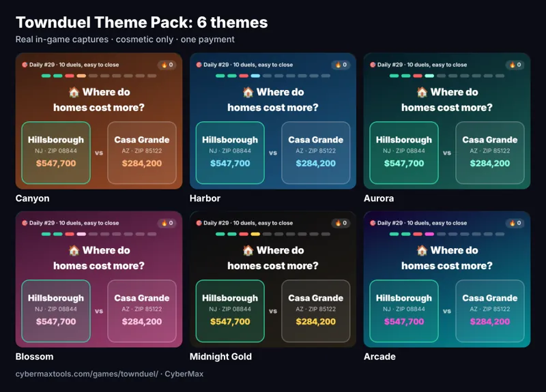This screenshot has height=392, width=546.
Task: Click 'AZ · ZIP 85122' in Canyon preview
Action: [x=142, y=151]
